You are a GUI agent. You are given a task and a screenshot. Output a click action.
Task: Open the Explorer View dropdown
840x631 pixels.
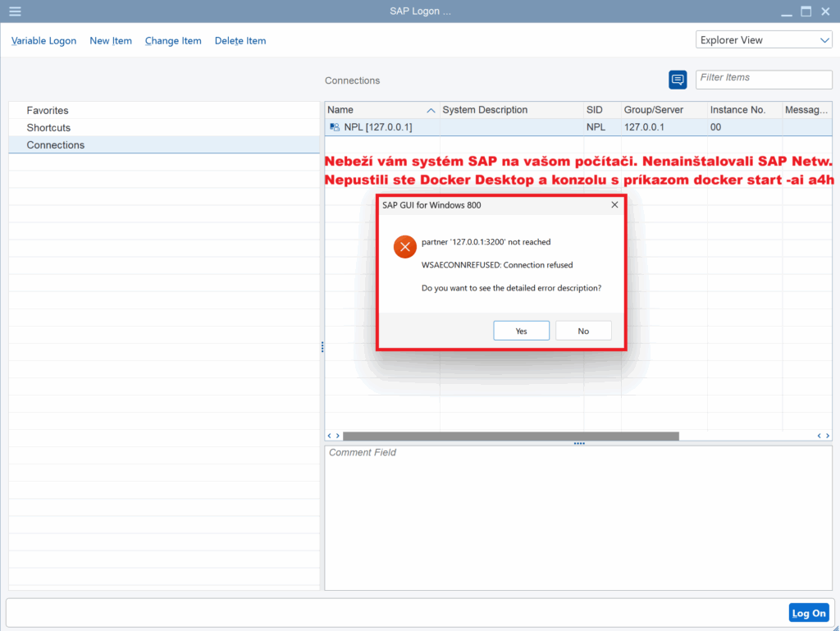pyautogui.click(x=764, y=40)
